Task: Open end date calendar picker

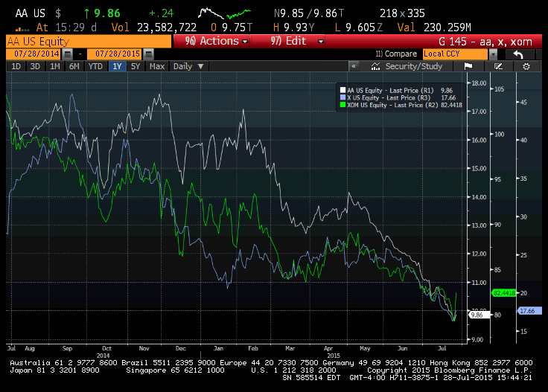Action: coord(148,54)
